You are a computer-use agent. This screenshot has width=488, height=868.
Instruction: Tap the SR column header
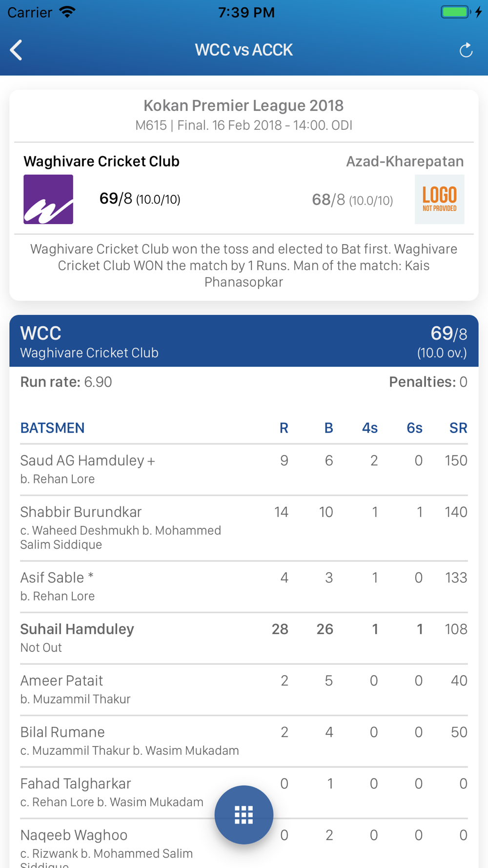(x=458, y=428)
